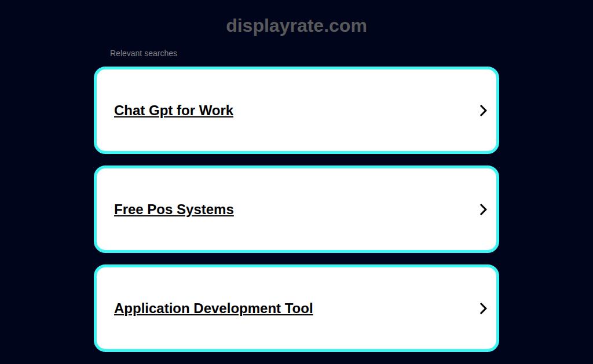Click the Relevant searches label

point(144,53)
